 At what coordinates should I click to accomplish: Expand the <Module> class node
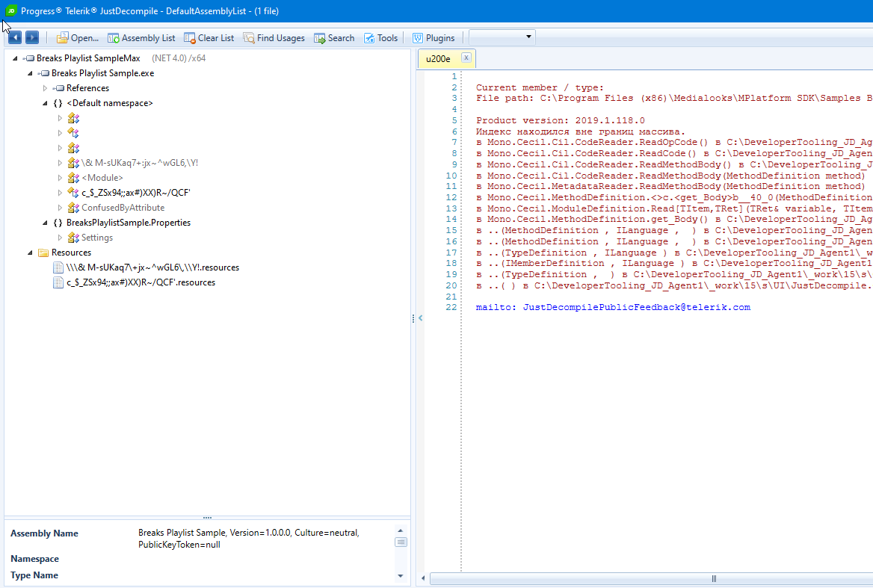(x=60, y=178)
